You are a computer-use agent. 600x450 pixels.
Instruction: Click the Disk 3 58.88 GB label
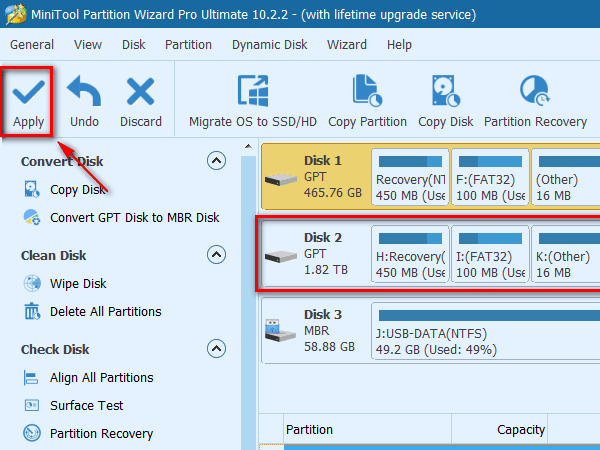pyautogui.click(x=329, y=347)
